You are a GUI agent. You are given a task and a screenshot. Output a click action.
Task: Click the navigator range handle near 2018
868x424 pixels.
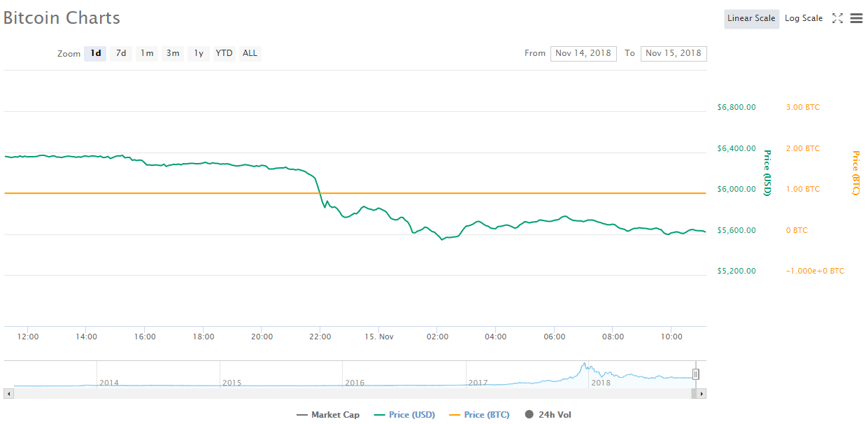(696, 374)
